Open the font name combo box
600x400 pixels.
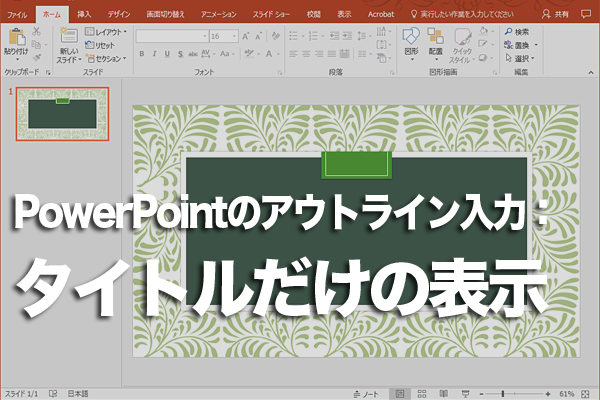pos(172,36)
